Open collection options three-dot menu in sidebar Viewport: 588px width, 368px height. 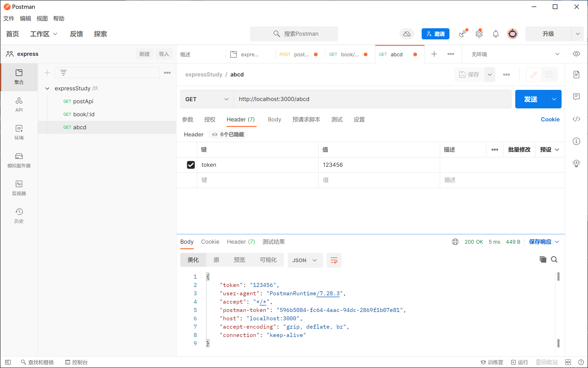(x=167, y=72)
